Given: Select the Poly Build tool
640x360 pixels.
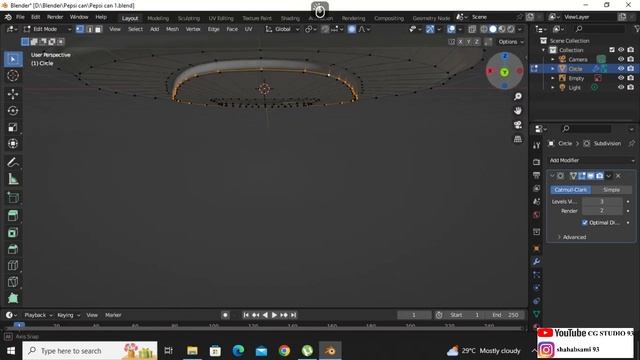Looking at the screenshot, I should pos(13,298).
